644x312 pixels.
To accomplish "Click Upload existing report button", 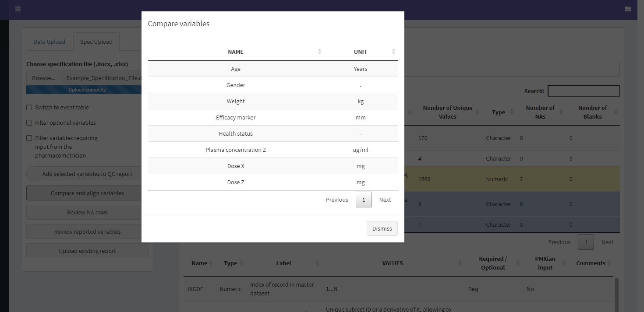I will pos(87,251).
